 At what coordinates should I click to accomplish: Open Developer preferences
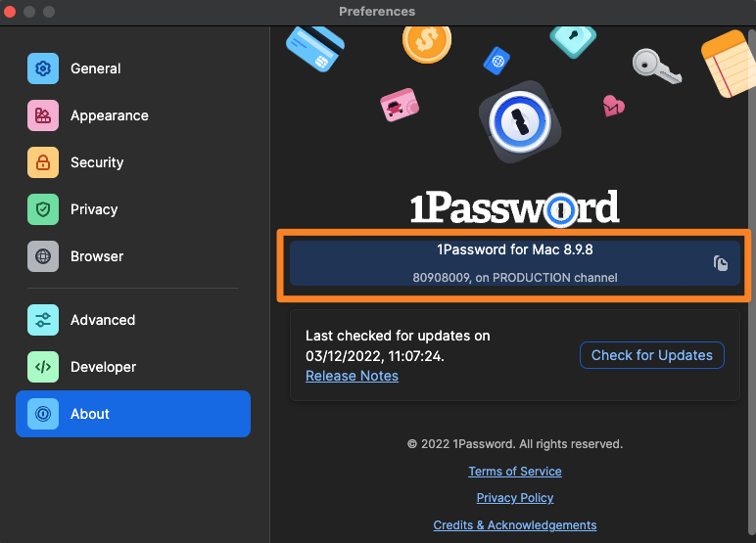point(103,367)
